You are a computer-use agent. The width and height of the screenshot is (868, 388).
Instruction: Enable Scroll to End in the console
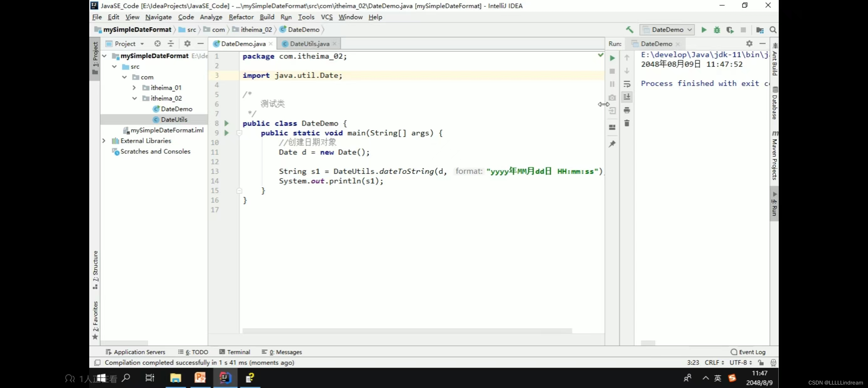[x=627, y=97]
